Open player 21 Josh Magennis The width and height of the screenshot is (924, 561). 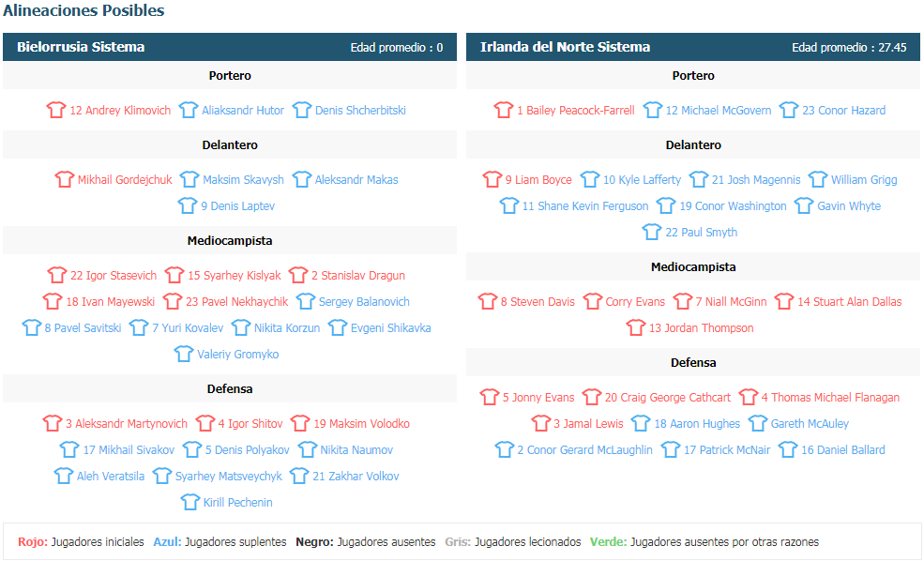756,180
